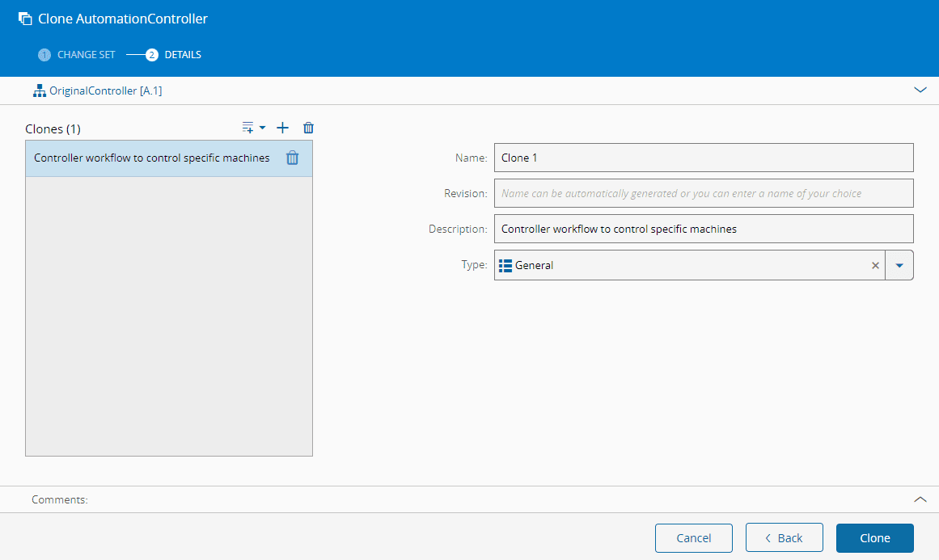Image resolution: width=939 pixels, height=560 pixels.
Task: Click the Clone AutomationController title icon
Action: 25,19
